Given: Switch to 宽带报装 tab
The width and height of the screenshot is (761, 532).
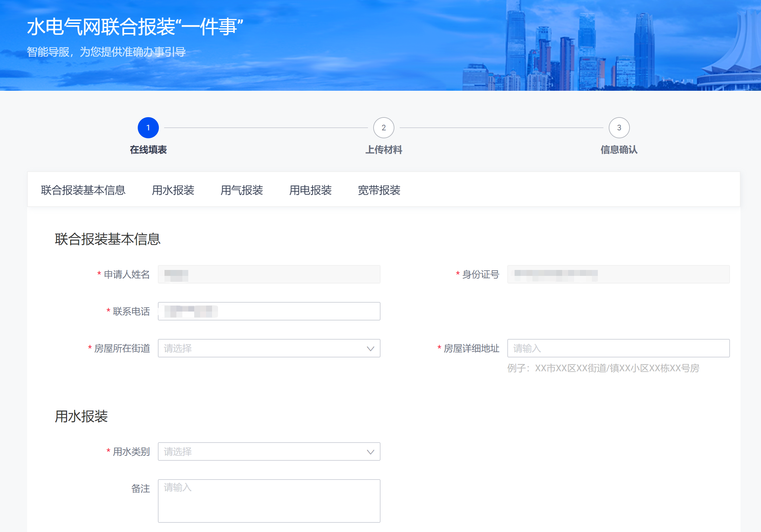Looking at the screenshot, I should [379, 190].
